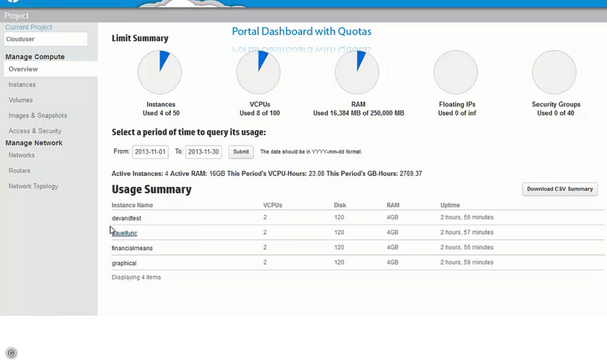This screenshot has height=364, width=607.
Task: Click 'Used 16,384 MB of 250,000 MB'
Action: pyautogui.click(x=359, y=113)
